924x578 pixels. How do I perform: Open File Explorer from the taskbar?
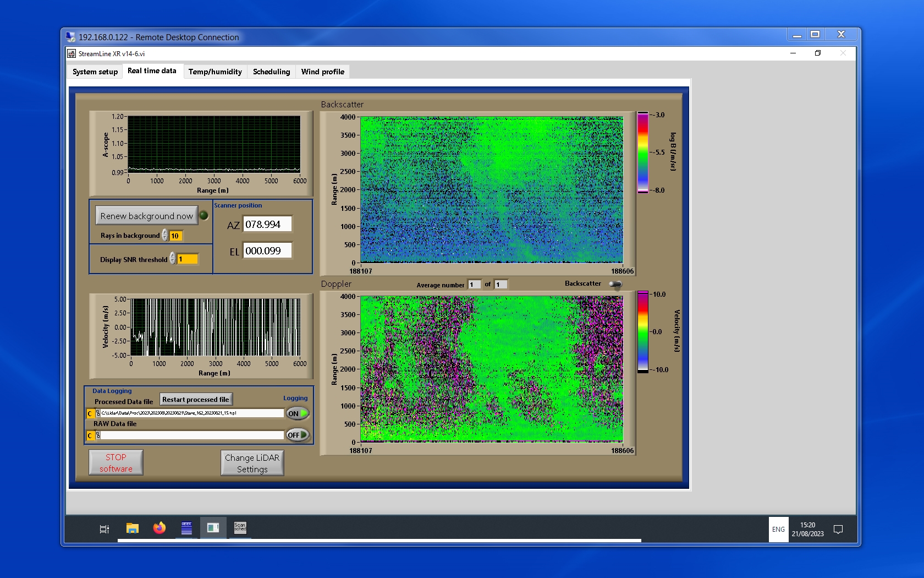coord(132,528)
